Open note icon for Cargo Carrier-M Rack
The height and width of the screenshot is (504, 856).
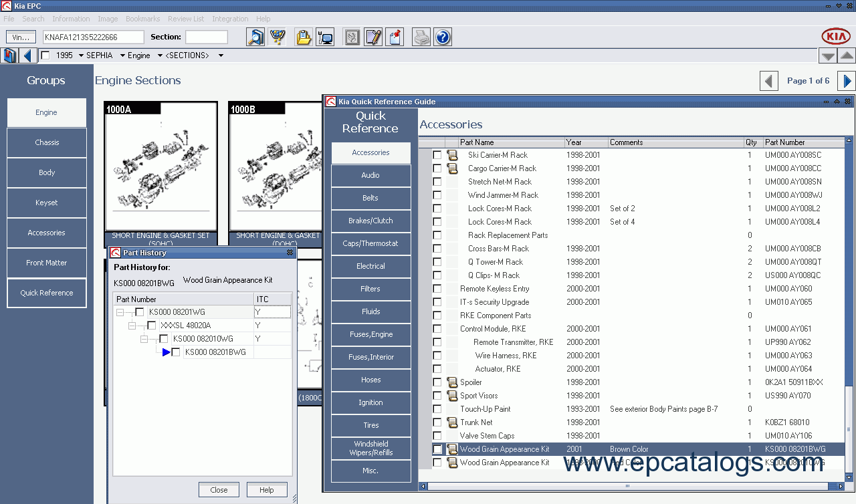[452, 168]
